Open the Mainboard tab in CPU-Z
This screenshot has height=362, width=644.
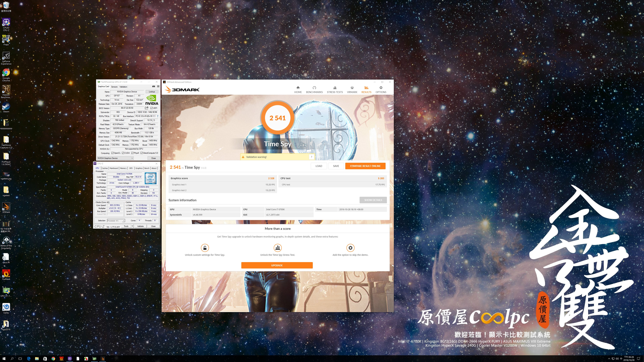[114, 168]
